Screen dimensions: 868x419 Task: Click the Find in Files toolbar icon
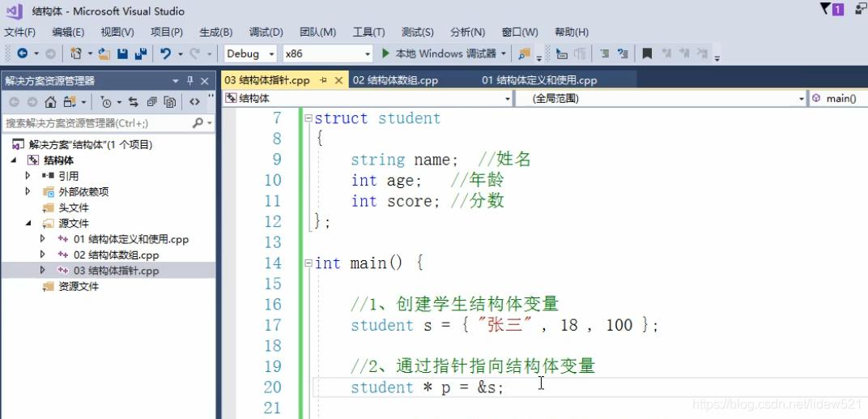[524, 53]
